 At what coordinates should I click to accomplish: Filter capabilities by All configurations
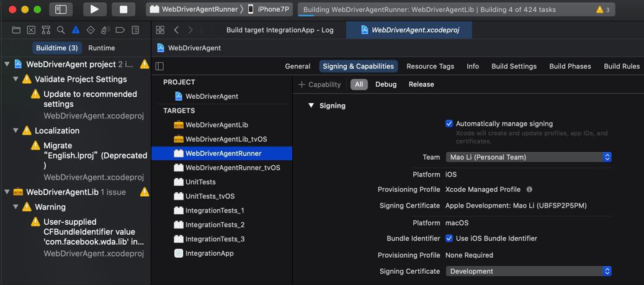(359, 84)
